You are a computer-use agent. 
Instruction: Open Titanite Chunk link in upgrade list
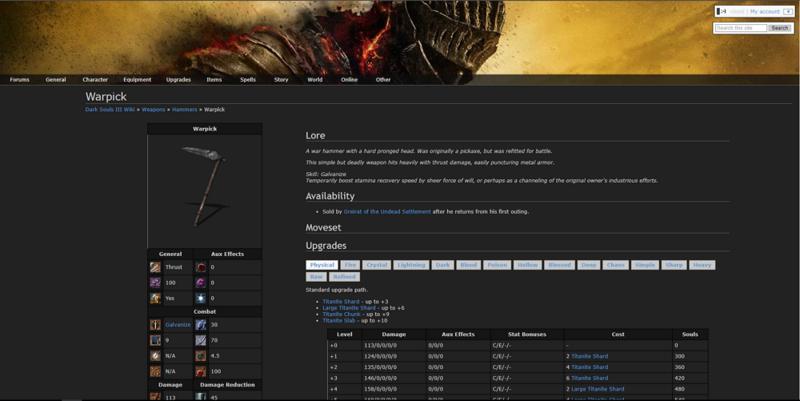tap(341, 314)
